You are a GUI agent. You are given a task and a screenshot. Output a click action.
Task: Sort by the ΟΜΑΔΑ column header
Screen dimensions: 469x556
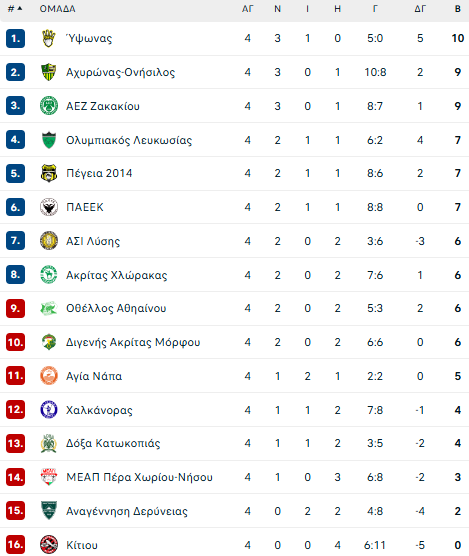(x=57, y=9)
